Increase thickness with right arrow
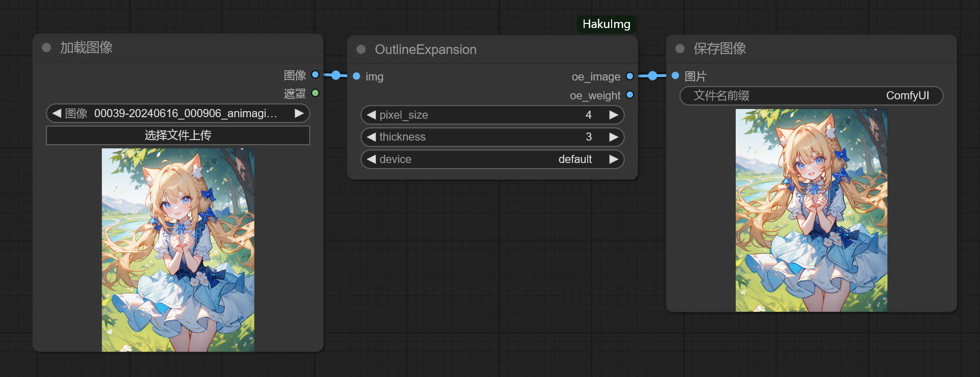This screenshot has height=377, width=980. click(614, 137)
